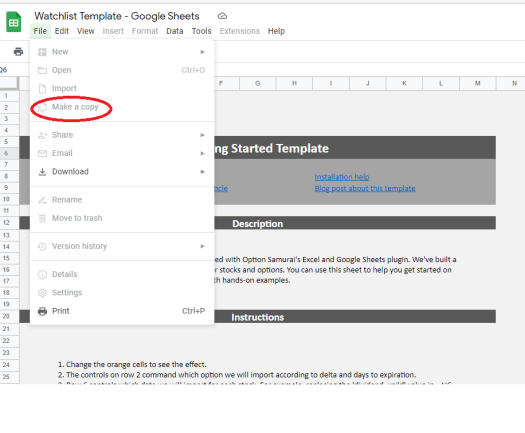This screenshot has width=525, height=433.
Task: Expand the New submenu arrow
Action: pyautogui.click(x=202, y=52)
